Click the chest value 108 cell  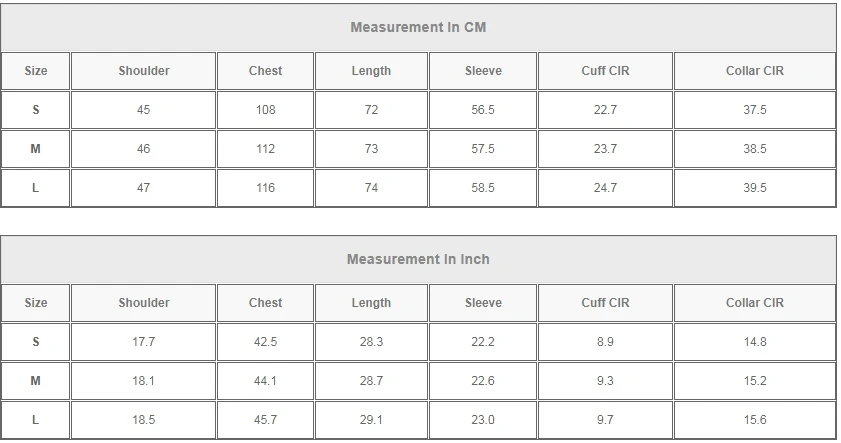click(x=265, y=110)
